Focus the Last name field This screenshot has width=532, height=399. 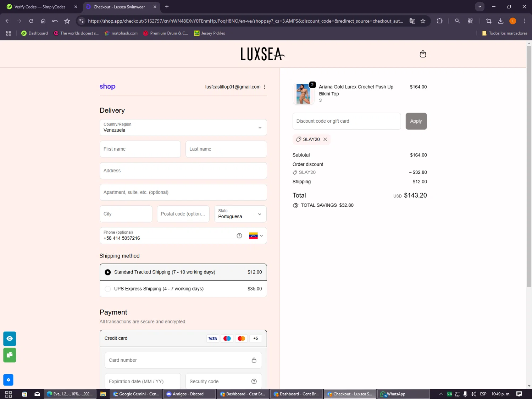(226, 149)
